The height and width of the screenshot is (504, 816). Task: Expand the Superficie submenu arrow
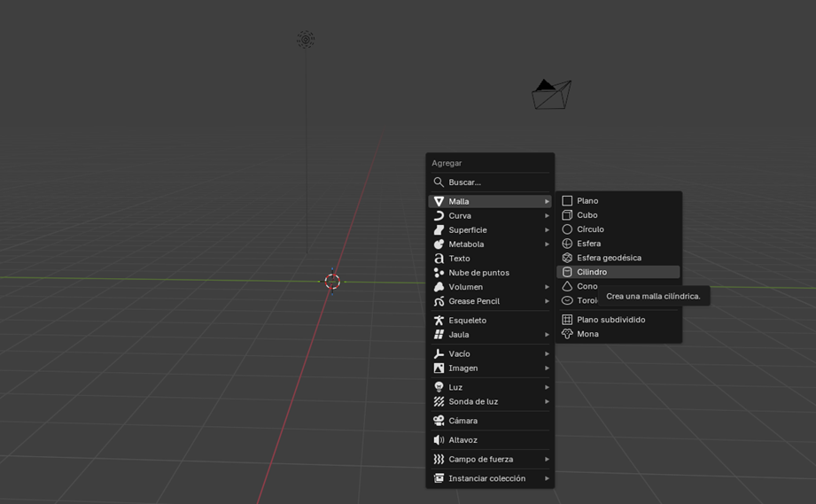[x=547, y=230]
